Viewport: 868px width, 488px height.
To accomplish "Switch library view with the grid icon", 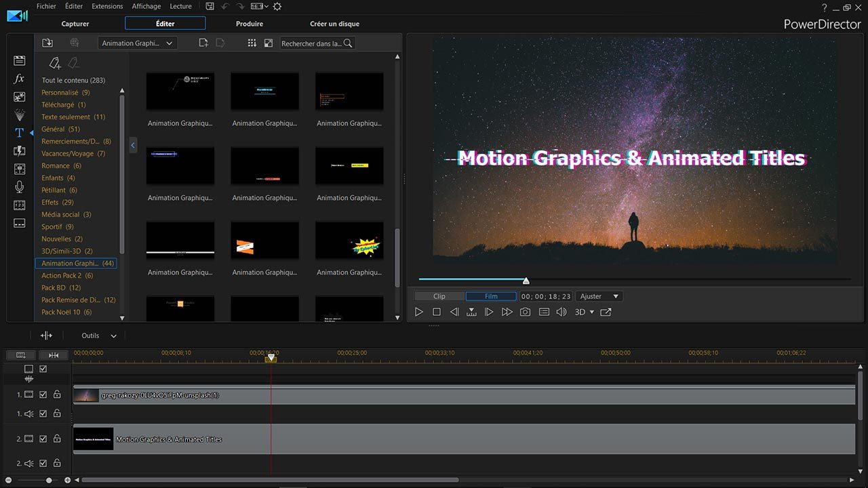I will [252, 43].
